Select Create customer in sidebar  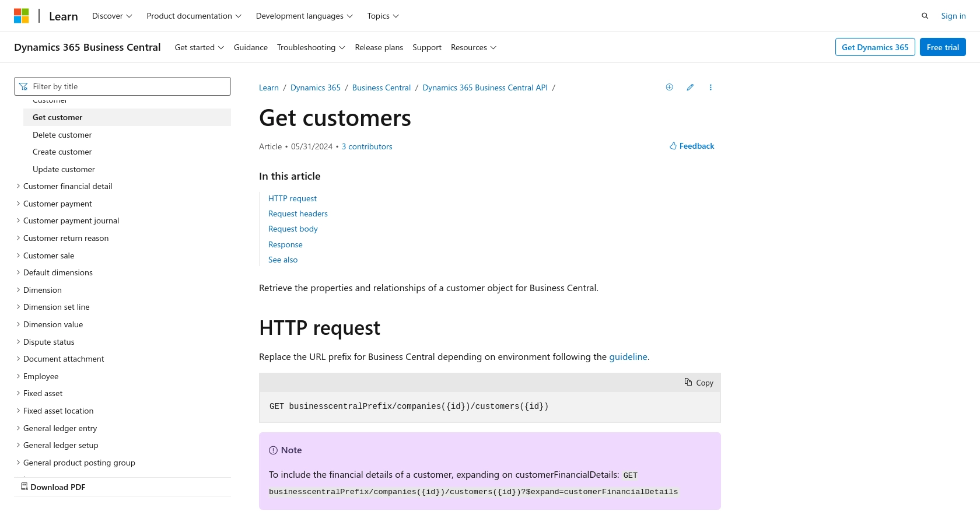pyautogui.click(x=62, y=152)
